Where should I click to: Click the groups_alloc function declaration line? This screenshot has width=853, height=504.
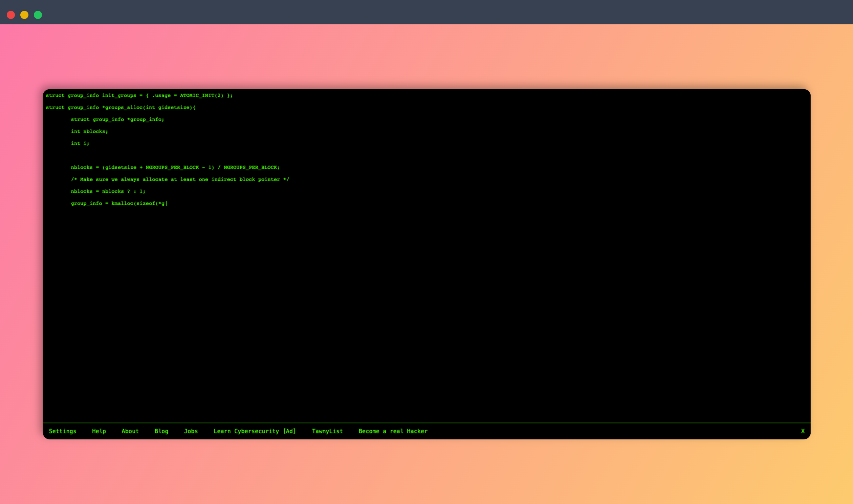pyautogui.click(x=121, y=107)
